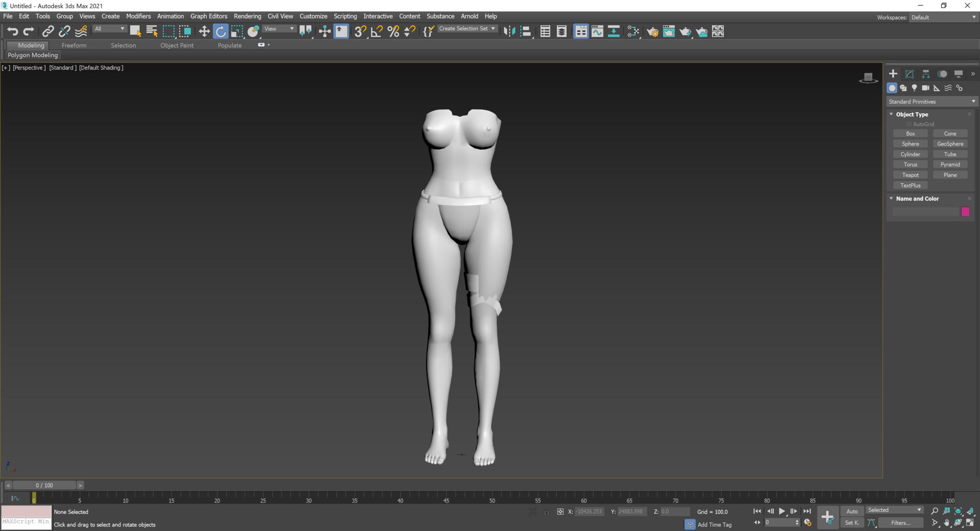Open the Motion command panel tab
The image size is (980, 531).
pyautogui.click(x=942, y=74)
